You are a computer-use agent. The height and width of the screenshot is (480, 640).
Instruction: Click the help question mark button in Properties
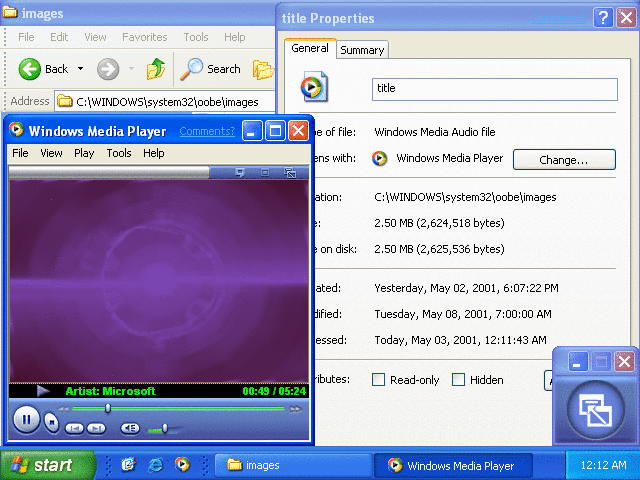coord(603,18)
